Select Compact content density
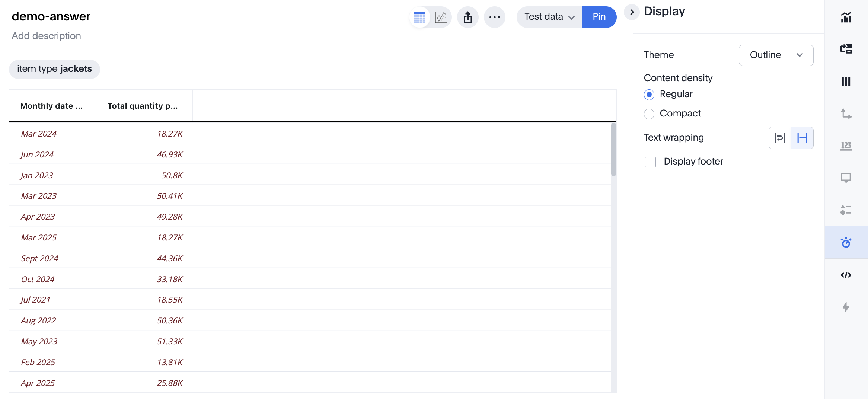 click(649, 114)
